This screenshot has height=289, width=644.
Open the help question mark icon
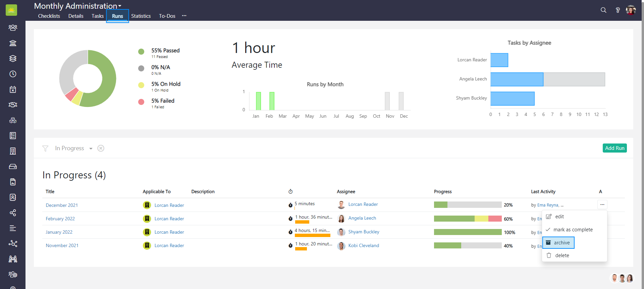(x=618, y=10)
